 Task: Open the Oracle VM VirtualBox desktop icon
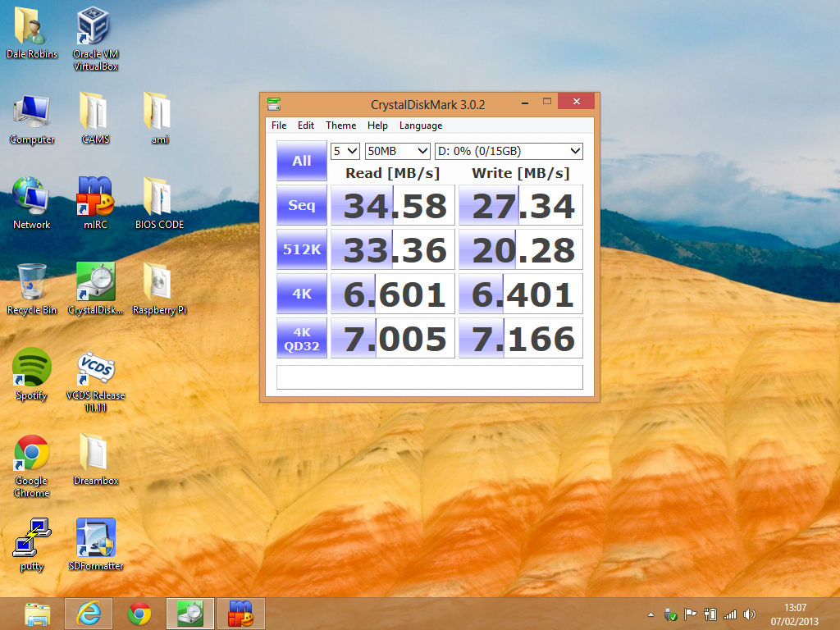(x=96, y=28)
